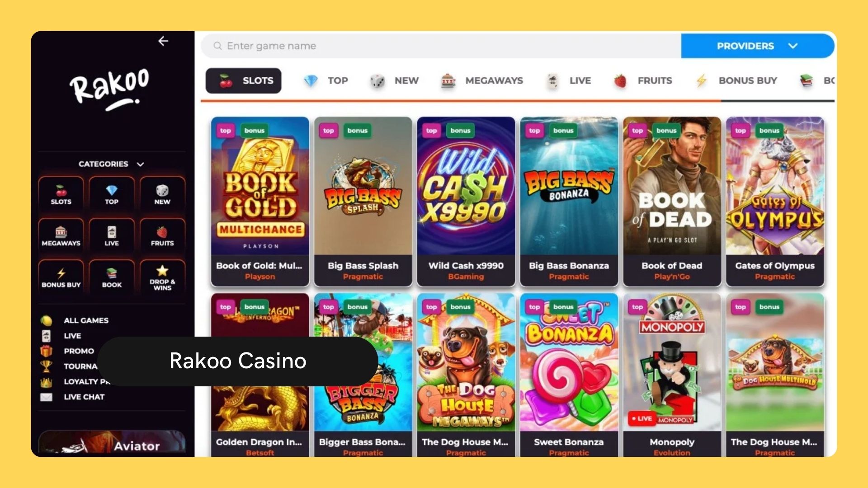The image size is (868, 488).
Task: Expand the Providers dropdown
Action: (757, 46)
